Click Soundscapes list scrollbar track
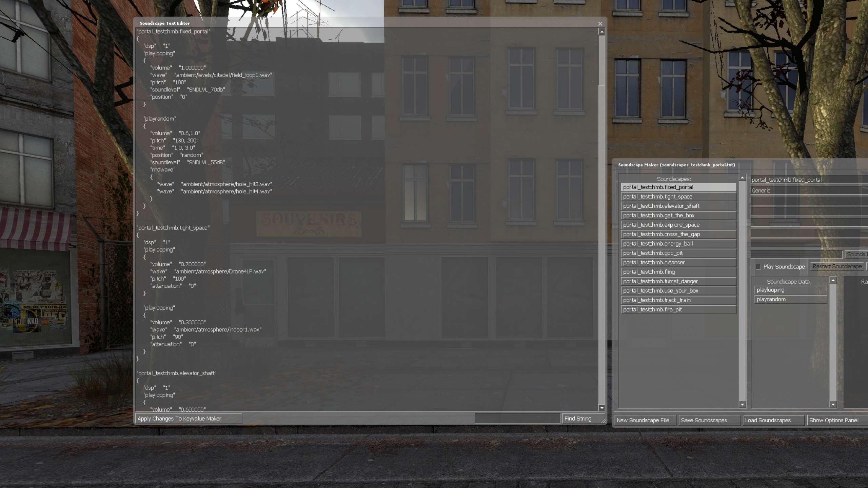This screenshot has height=488, width=868. pos(742,291)
